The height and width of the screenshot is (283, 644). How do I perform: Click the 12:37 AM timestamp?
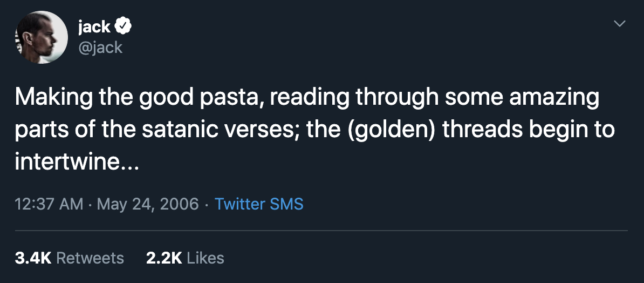49,204
